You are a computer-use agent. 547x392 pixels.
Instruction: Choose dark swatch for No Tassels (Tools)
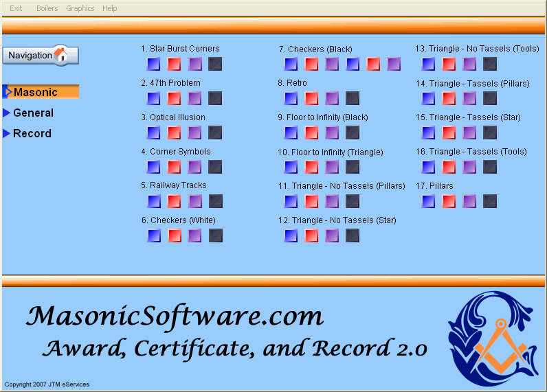pyautogui.click(x=490, y=64)
